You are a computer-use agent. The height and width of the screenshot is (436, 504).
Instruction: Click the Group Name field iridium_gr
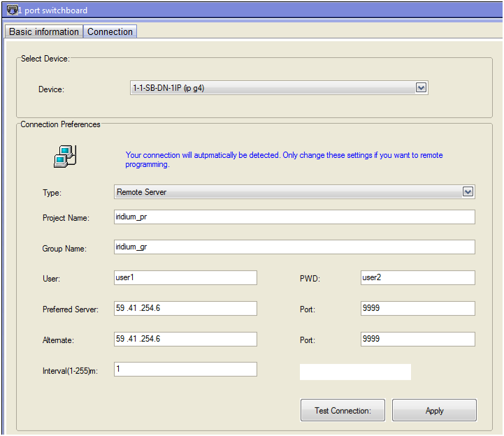[x=294, y=247]
